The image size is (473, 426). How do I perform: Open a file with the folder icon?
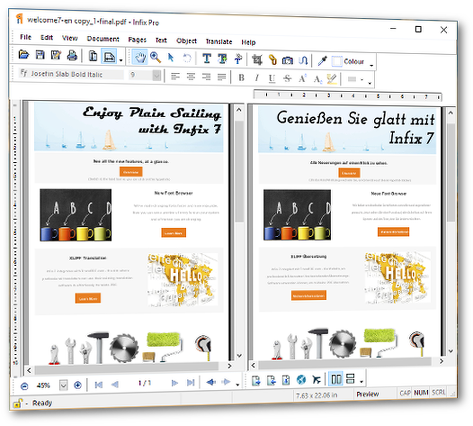coord(24,54)
